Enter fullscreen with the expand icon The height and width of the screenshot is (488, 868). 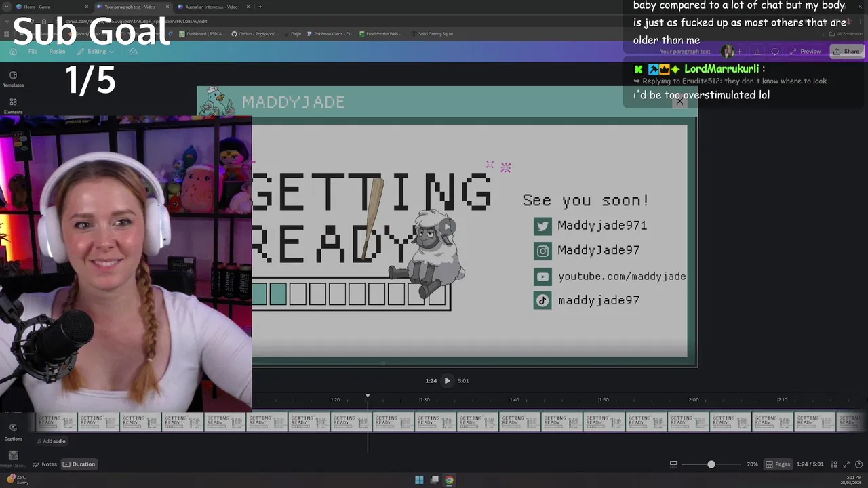846,464
